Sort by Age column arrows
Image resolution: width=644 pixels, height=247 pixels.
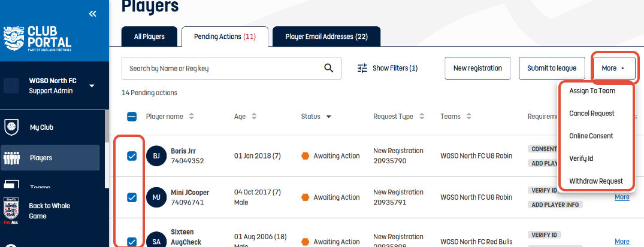tap(254, 117)
